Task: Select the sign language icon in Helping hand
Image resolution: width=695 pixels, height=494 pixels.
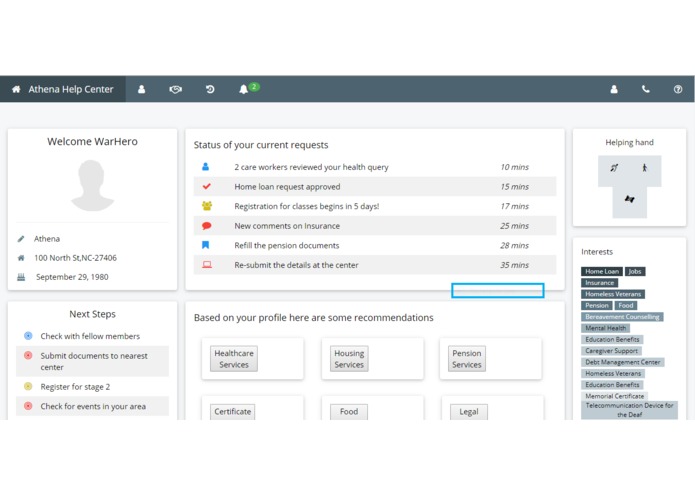Action: 629,199
